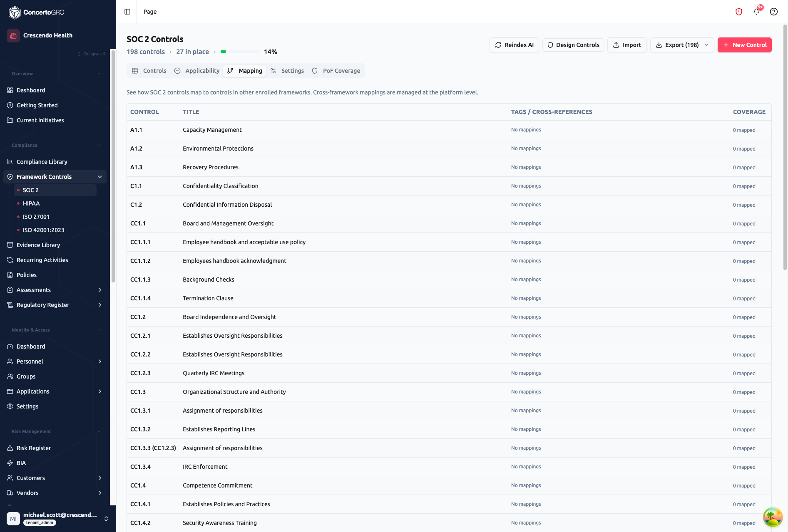Expand the Vendors submenu
788x532 pixels.
[100, 493]
